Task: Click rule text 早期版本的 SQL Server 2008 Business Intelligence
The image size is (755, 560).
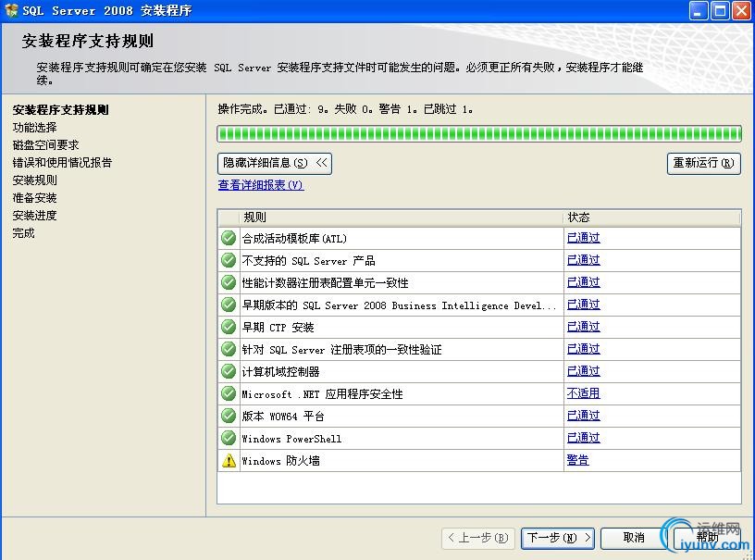Action: [x=399, y=305]
